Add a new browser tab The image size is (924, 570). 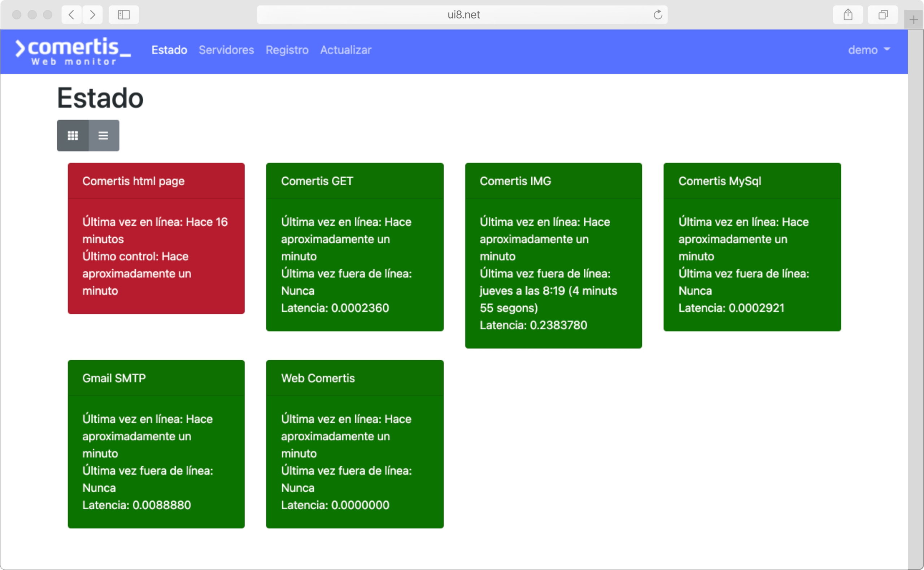coord(914,20)
